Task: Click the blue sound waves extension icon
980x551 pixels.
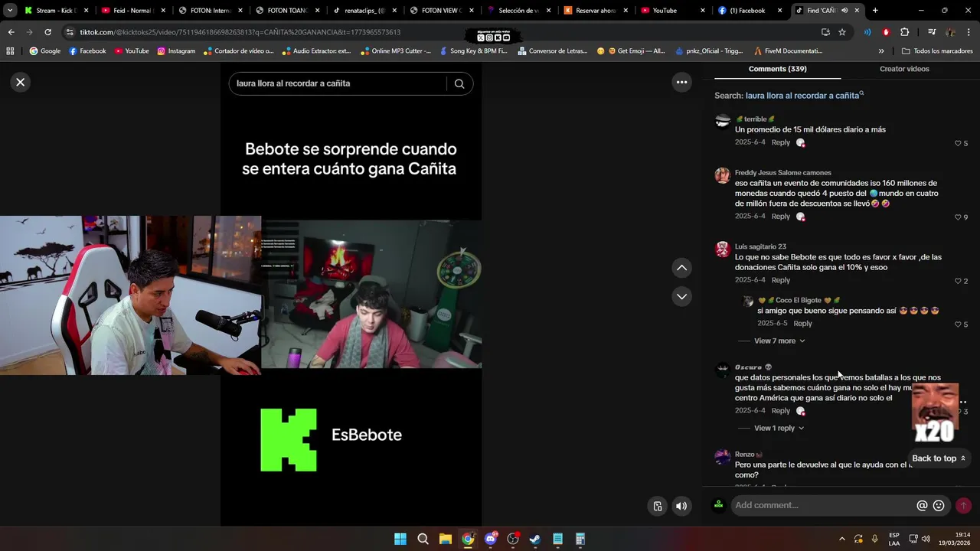Action: [867, 32]
